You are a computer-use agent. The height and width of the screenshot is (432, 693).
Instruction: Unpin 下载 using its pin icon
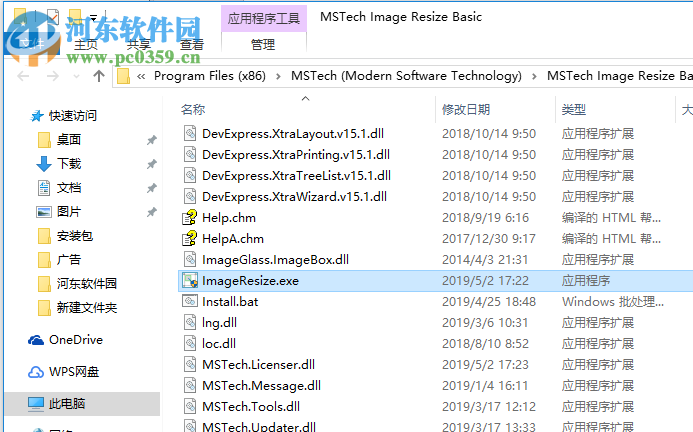pyautogui.click(x=152, y=164)
